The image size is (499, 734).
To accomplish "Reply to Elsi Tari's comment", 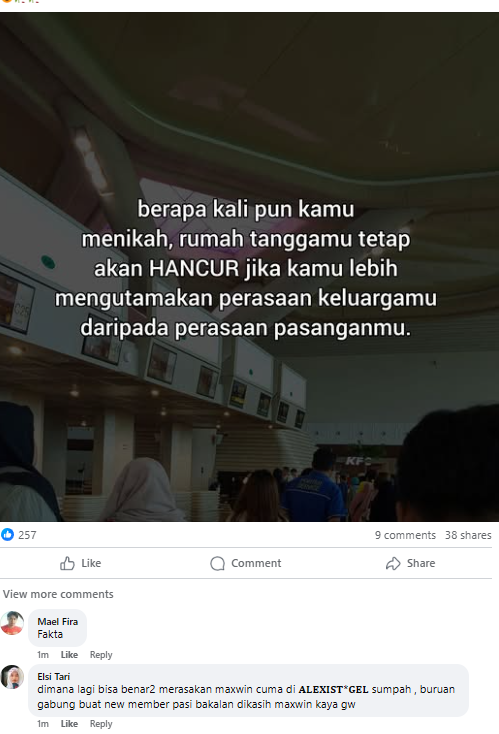I will 101,724.
